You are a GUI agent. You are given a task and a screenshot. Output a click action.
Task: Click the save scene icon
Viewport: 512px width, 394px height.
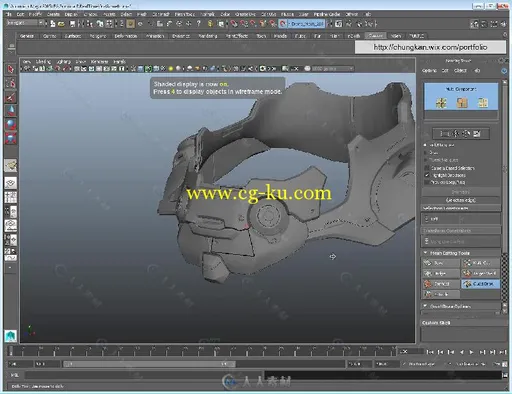(x=72, y=23)
